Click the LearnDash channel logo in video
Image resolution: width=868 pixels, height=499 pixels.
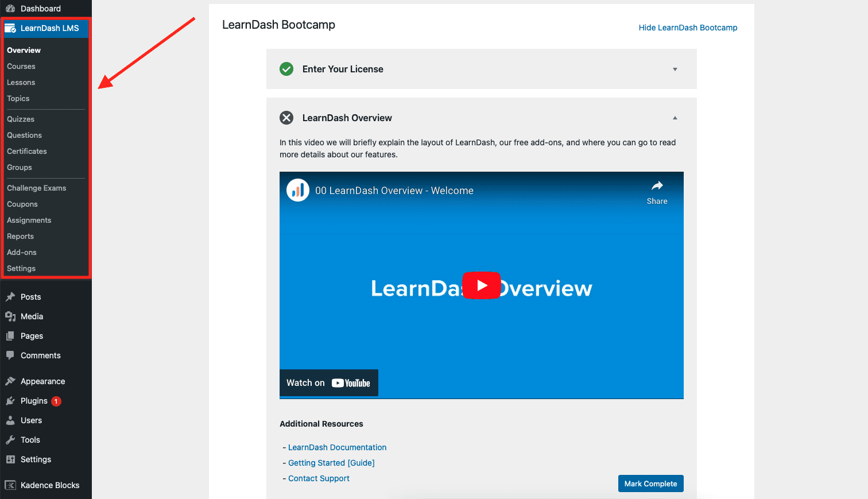coord(298,191)
